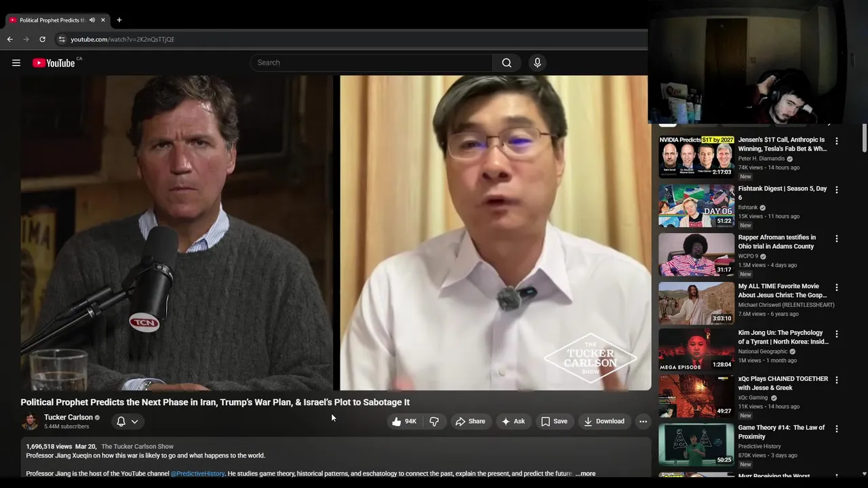Open options menu for Game Theory #14
Image resolution: width=868 pixels, height=488 pixels.
pyautogui.click(x=837, y=429)
